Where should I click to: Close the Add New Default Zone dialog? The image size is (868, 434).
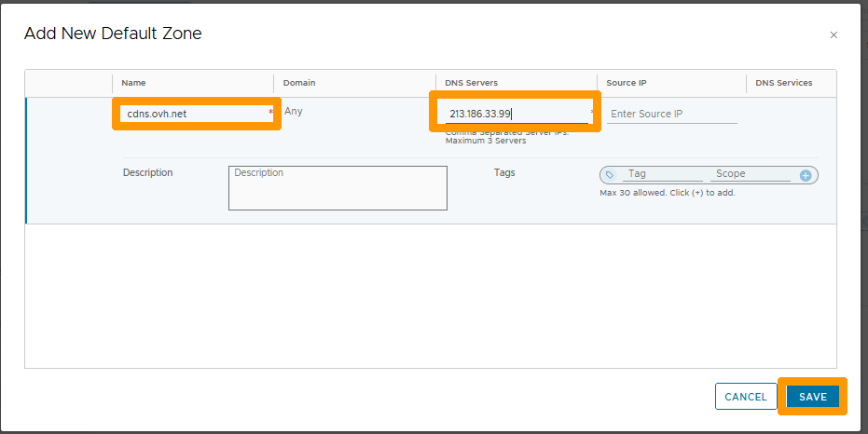[x=834, y=34]
